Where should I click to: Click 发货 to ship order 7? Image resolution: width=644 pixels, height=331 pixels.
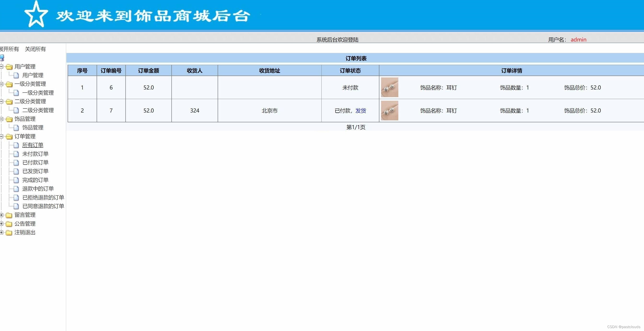(x=361, y=111)
